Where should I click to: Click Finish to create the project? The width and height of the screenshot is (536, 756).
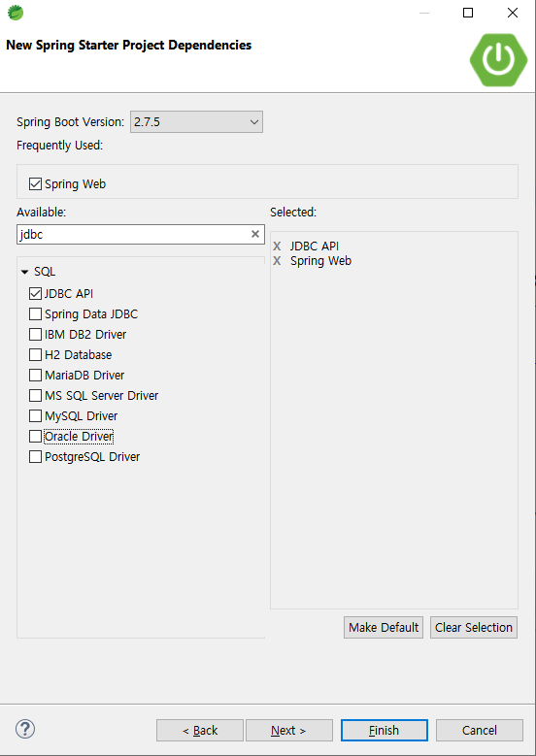[x=384, y=730]
